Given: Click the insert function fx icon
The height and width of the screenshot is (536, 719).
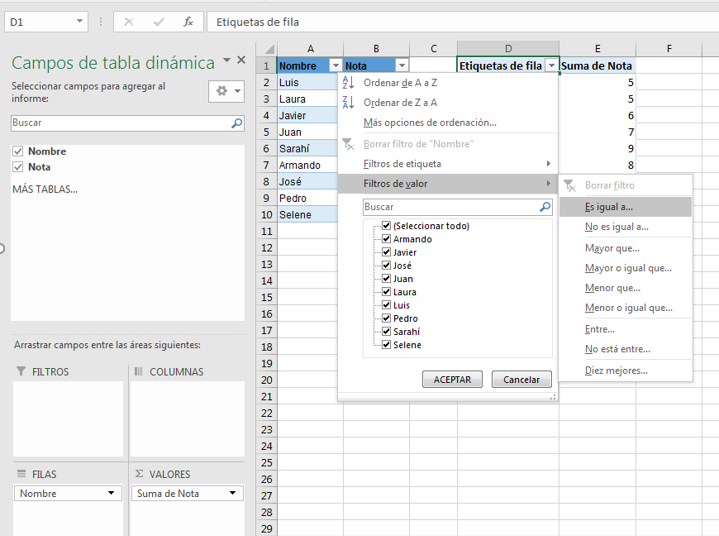Looking at the screenshot, I should coord(188,22).
